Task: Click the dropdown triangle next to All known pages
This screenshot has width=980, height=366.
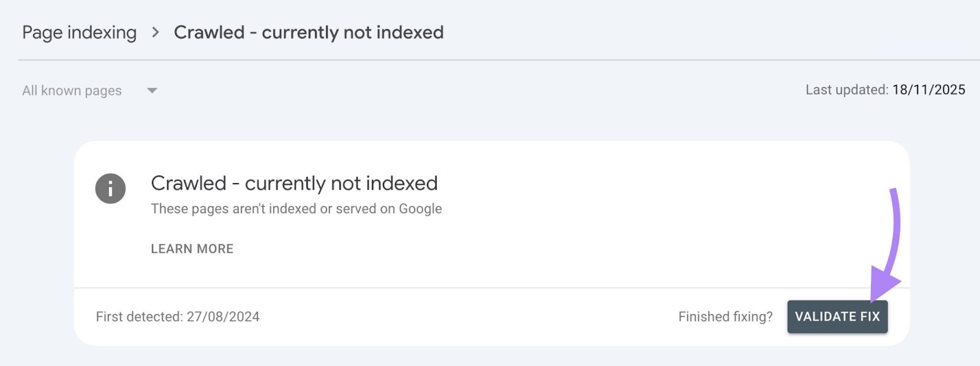Action: coord(152,91)
